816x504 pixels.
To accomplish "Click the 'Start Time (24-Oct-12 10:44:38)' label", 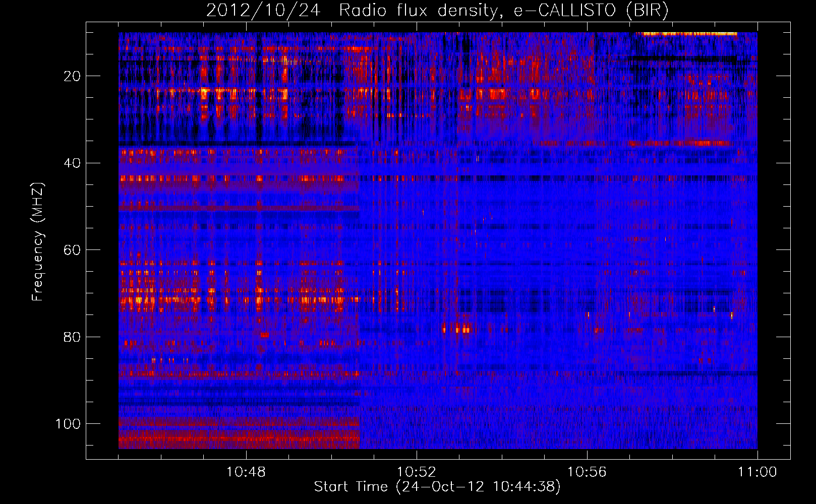I will coord(437,487).
